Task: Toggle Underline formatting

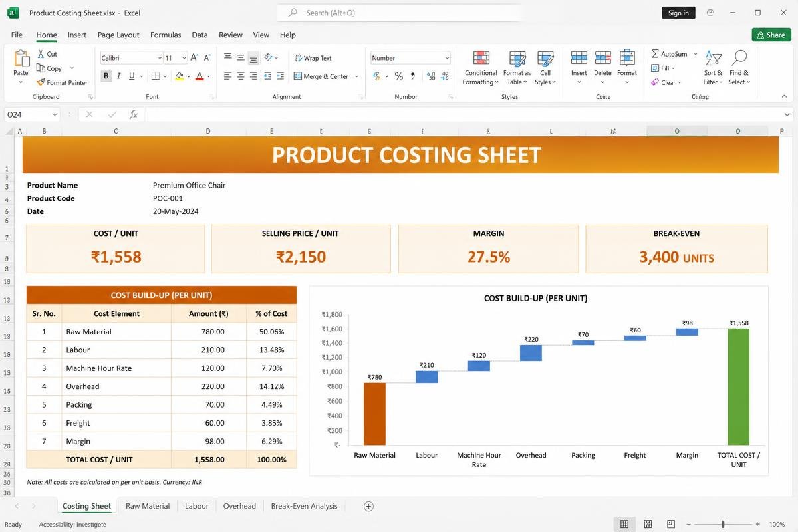Action: 132,76
